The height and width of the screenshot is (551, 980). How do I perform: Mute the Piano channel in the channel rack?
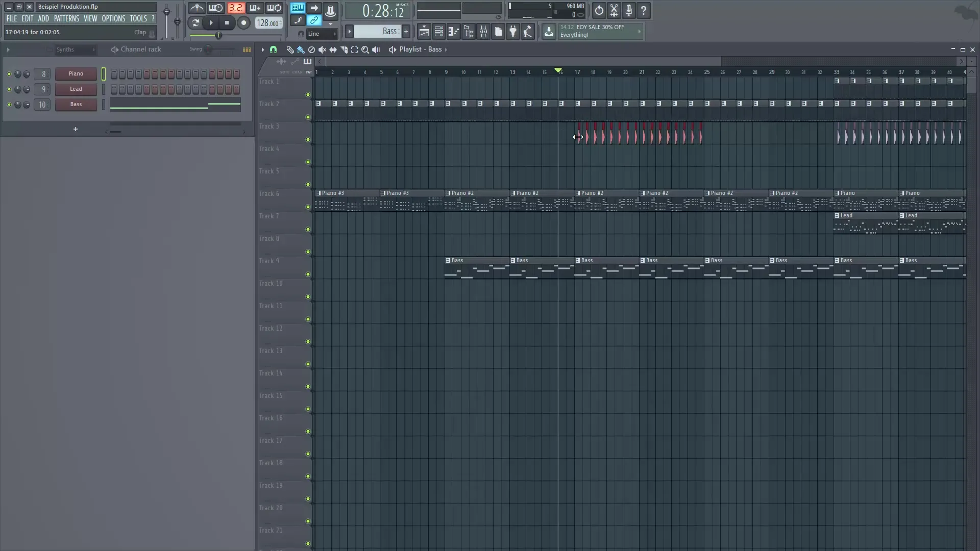click(x=9, y=73)
